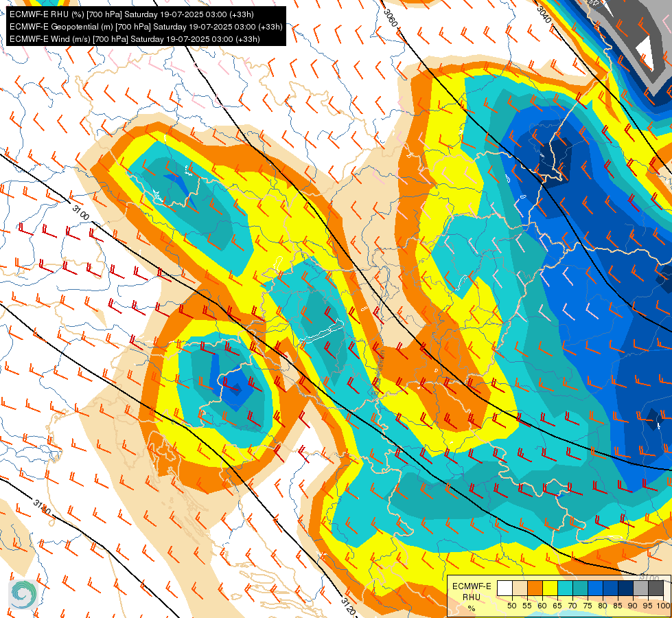Viewport: 672px width, 618px height.
Task: Click the legend tick label 65
Action: click(x=557, y=606)
